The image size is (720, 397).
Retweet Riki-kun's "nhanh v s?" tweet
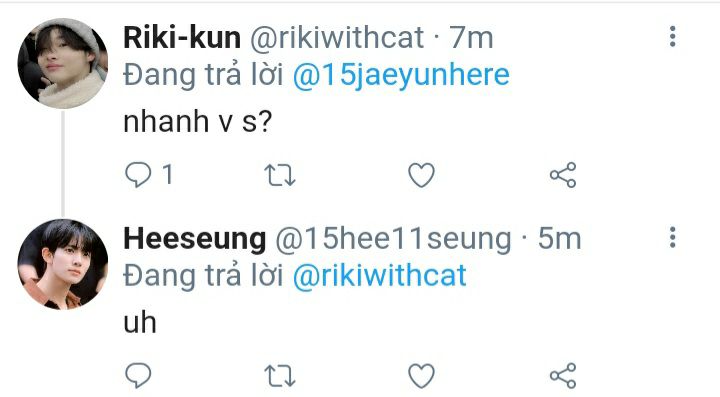click(280, 175)
